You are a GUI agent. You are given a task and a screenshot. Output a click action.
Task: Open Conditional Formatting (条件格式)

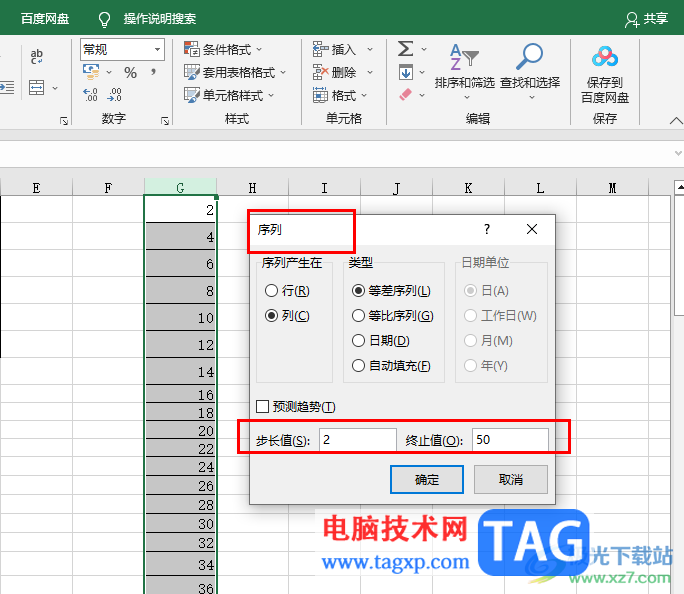223,49
